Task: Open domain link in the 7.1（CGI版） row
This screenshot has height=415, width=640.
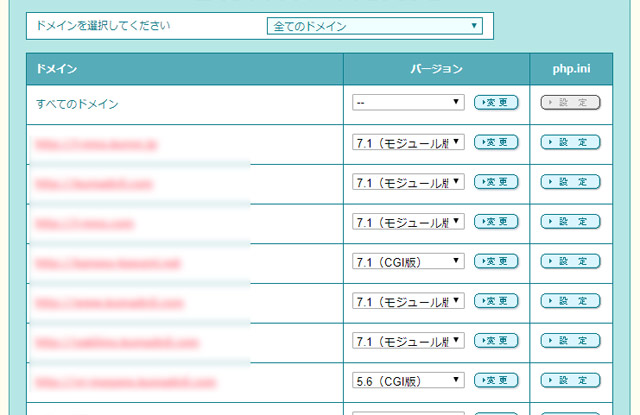Action: pos(107,262)
